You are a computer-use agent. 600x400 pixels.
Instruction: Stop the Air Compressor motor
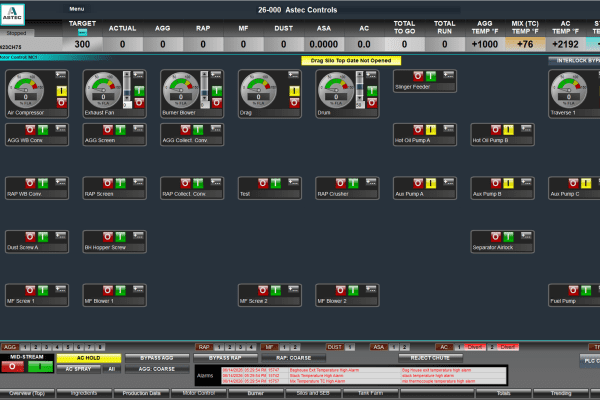click(x=61, y=103)
